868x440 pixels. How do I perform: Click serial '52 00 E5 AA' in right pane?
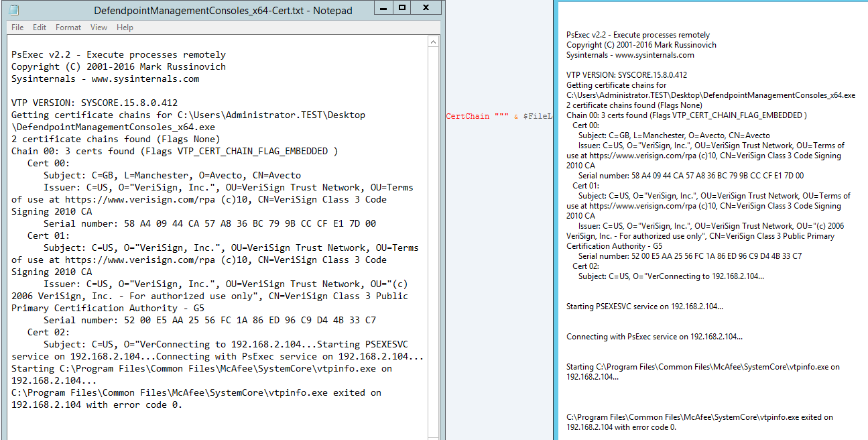click(x=690, y=256)
